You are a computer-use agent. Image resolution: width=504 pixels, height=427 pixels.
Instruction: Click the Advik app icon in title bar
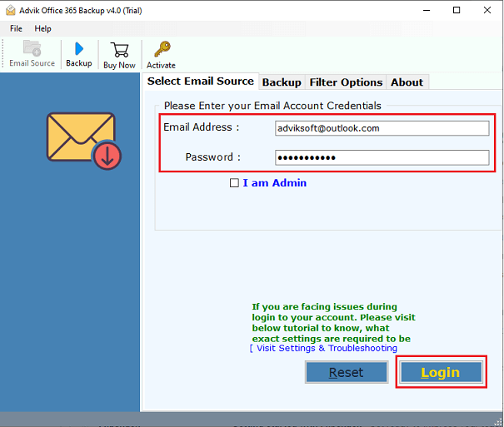[11, 11]
